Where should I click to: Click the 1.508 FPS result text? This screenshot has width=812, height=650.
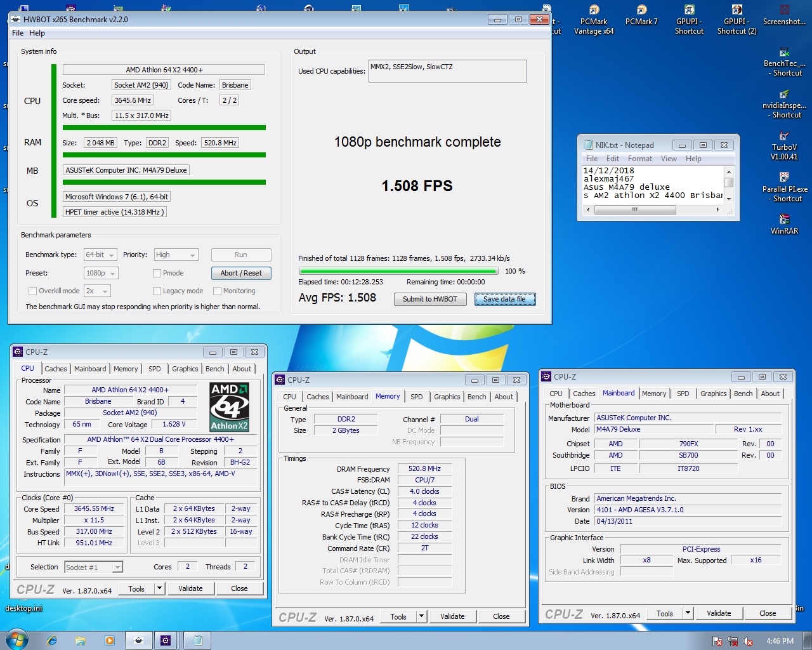[417, 186]
